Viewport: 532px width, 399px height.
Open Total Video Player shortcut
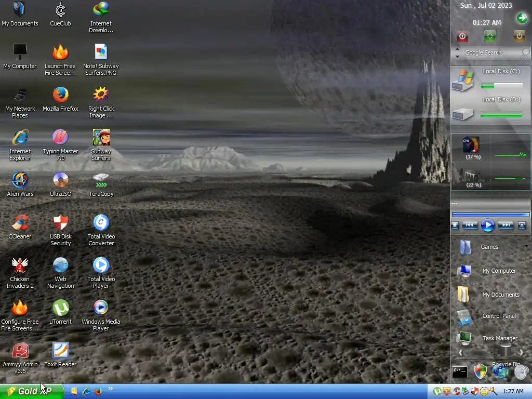coord(101,273)
